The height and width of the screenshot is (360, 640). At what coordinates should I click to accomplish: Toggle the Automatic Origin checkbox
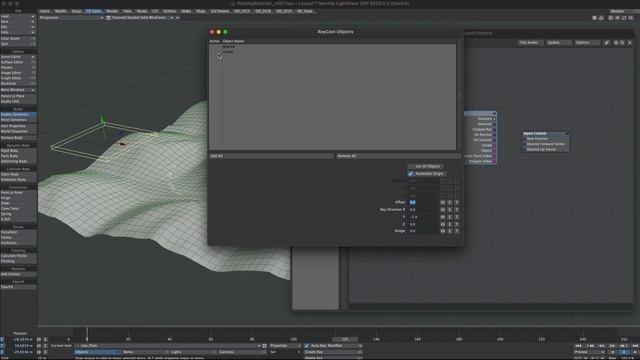coord(411,174)
